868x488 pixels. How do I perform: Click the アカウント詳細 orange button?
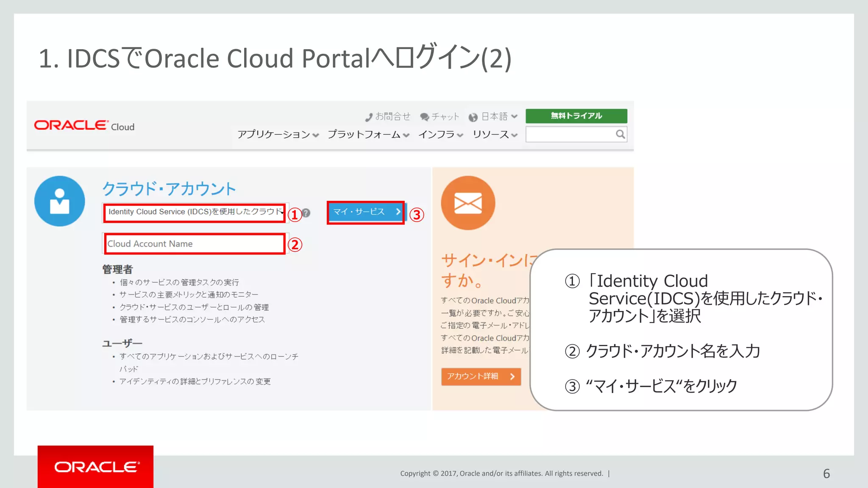point(481,376)
